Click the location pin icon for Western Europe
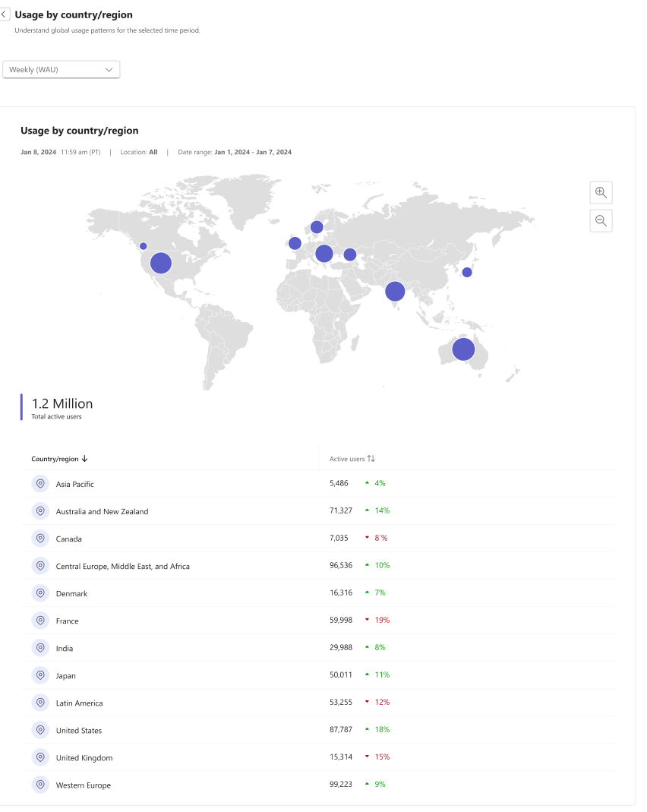647x812 pixels. click(x=40, y=785)
